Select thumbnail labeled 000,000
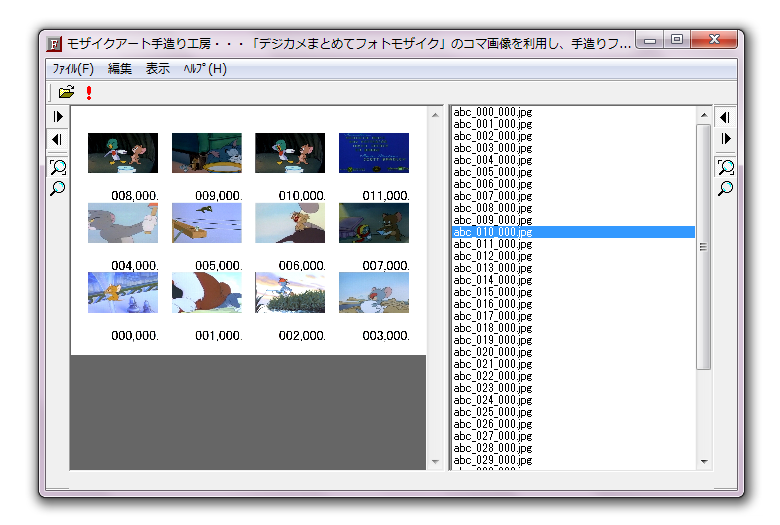 123,293
